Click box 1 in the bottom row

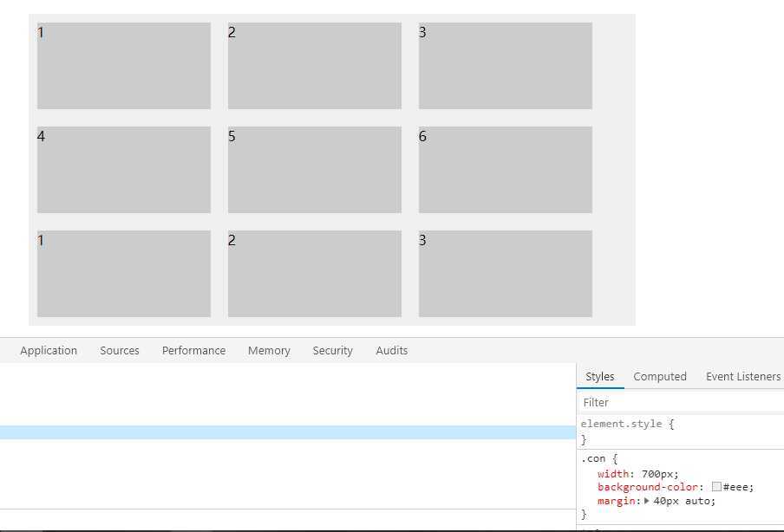click(124, 274)
